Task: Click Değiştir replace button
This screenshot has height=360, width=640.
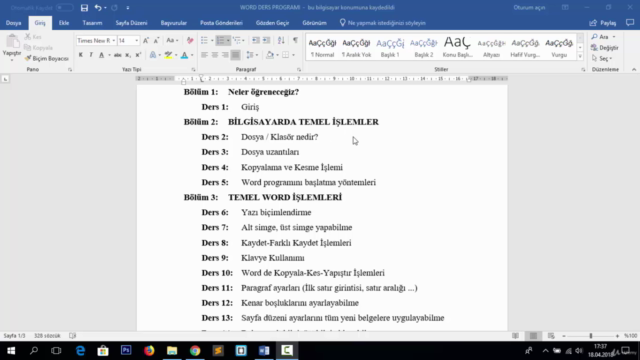Action: [604, 48]
